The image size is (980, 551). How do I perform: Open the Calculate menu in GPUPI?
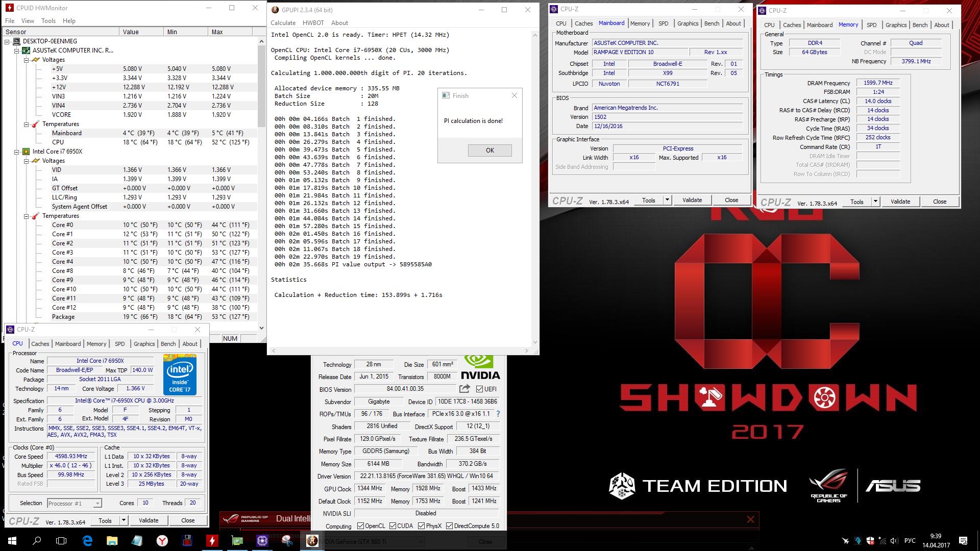tap(283, 23)
